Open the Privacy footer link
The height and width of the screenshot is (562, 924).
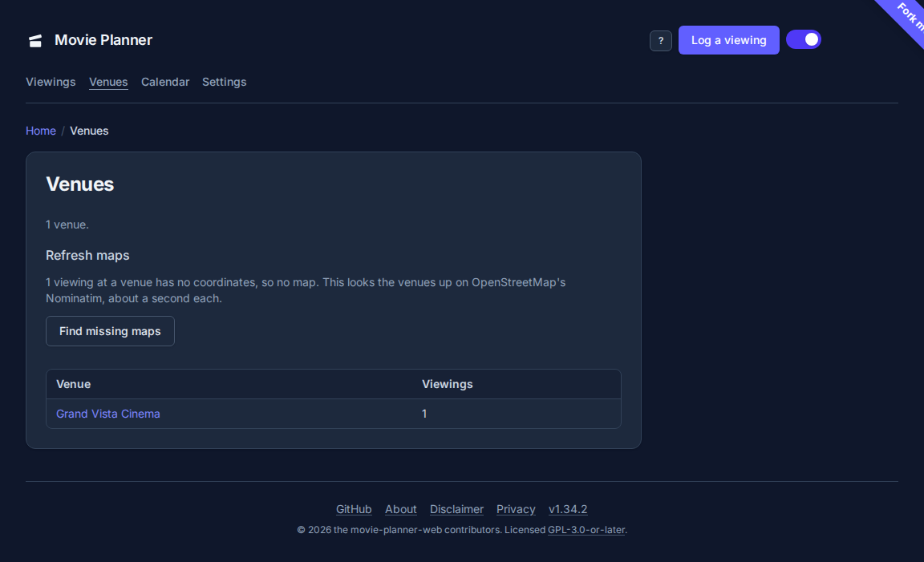pyautogui.click(x=516, y=509)
